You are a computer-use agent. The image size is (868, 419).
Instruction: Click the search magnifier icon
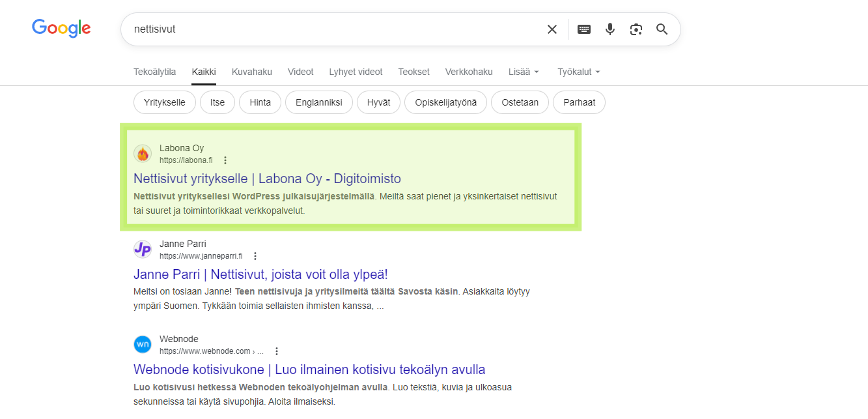[x=662, y=29]
